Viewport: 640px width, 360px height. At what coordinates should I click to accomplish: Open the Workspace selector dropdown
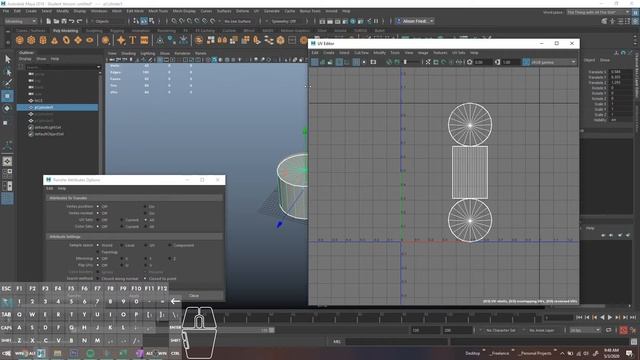tap(598, 12)
